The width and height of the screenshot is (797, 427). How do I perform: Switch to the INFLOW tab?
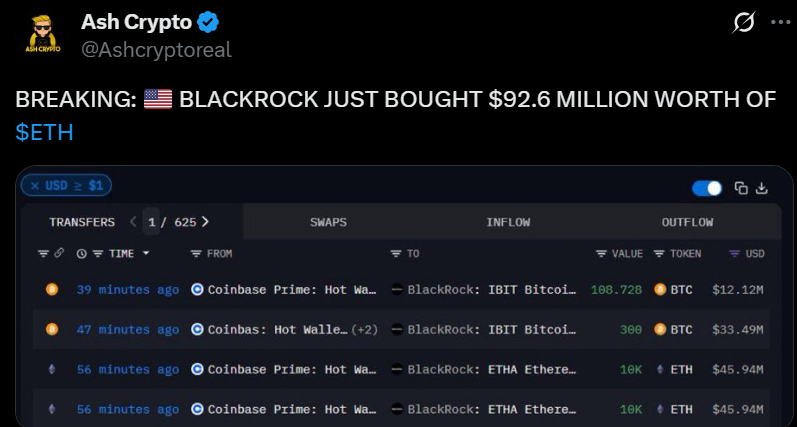click(508, 222)
